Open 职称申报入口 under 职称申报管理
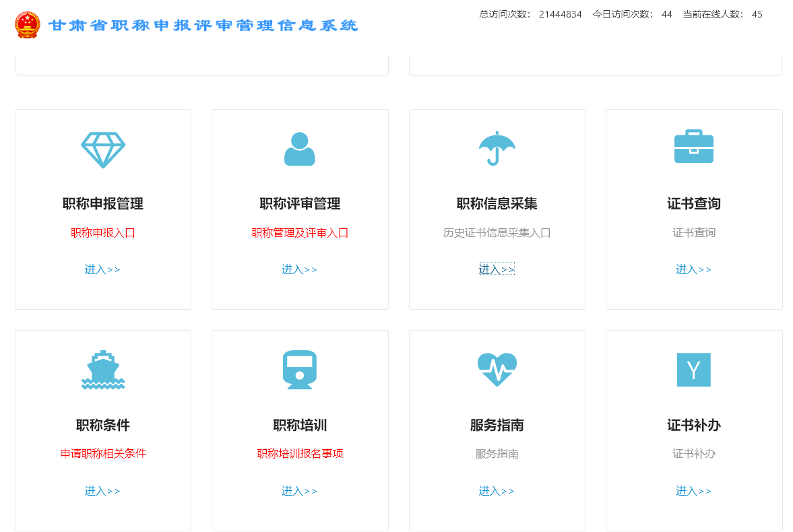 tap(102, 233)
